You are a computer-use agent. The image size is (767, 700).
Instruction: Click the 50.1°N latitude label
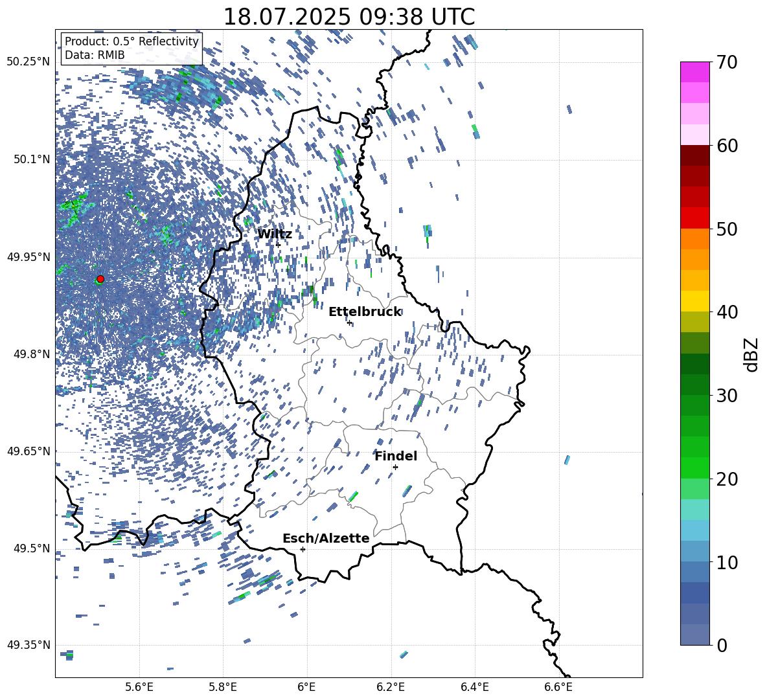pos(31,159)
